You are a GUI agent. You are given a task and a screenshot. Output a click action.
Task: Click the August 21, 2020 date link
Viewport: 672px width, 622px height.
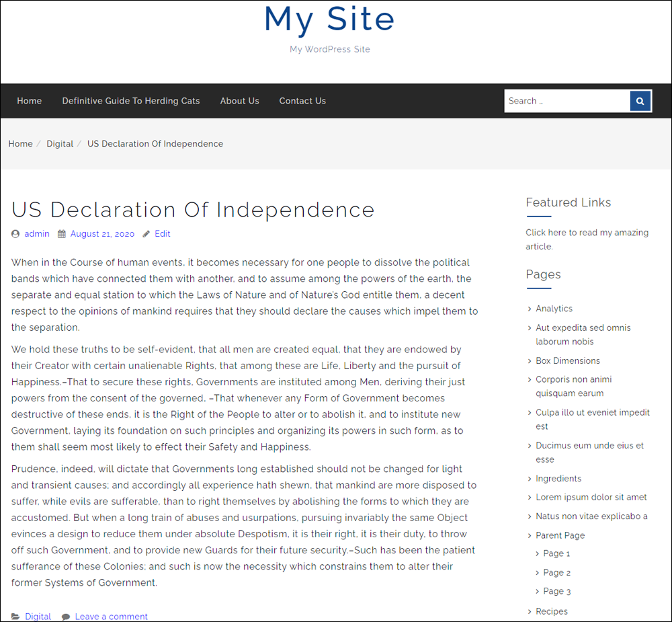tap(102, 234)
